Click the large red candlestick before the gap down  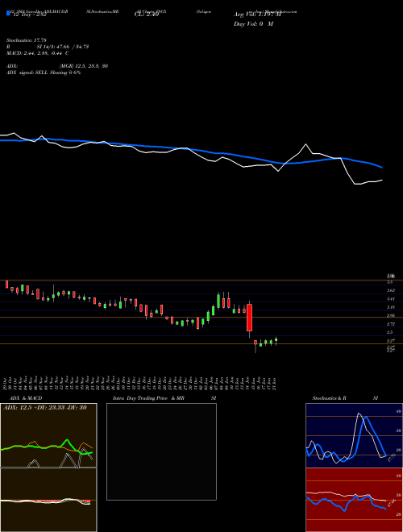click(249, 318)
